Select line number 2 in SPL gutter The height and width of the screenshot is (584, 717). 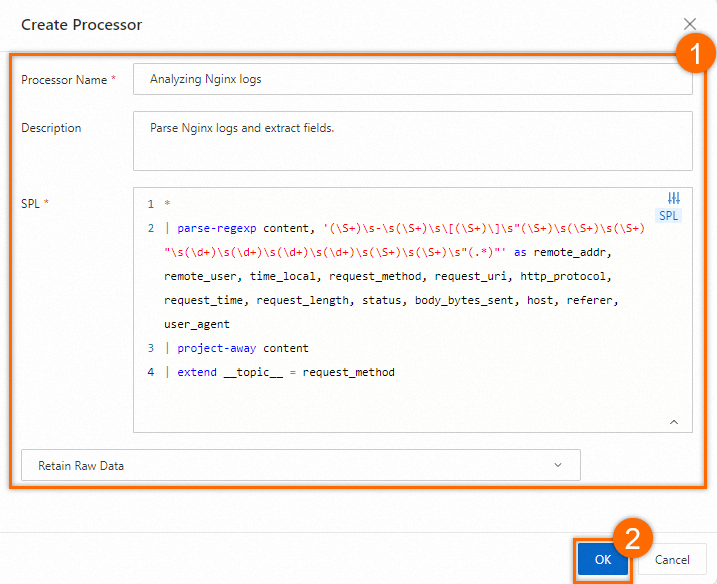[x=151, y=228]
